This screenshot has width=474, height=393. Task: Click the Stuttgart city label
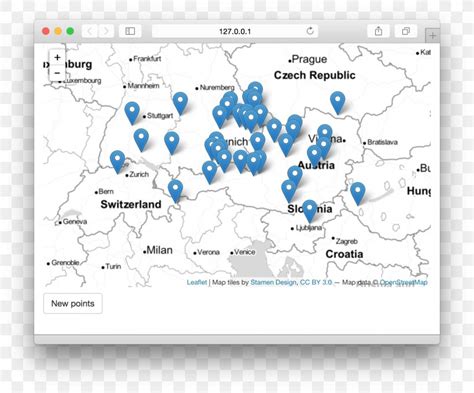(x=159, y=116)
